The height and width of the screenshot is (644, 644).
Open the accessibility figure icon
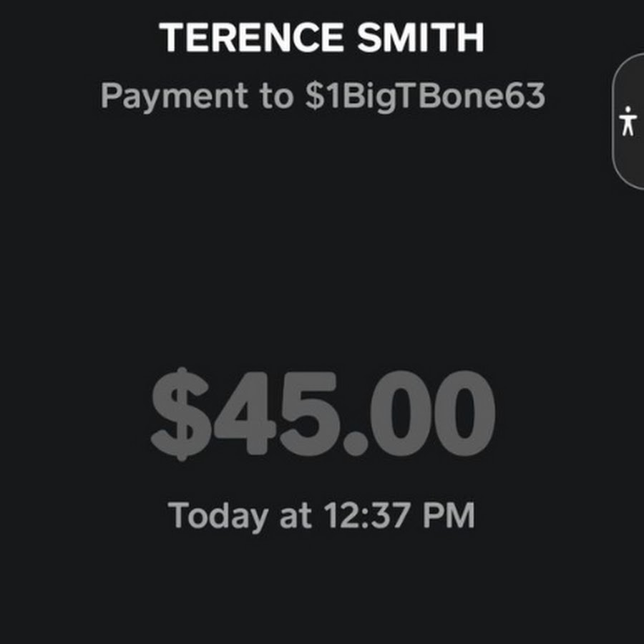point(628,121)
